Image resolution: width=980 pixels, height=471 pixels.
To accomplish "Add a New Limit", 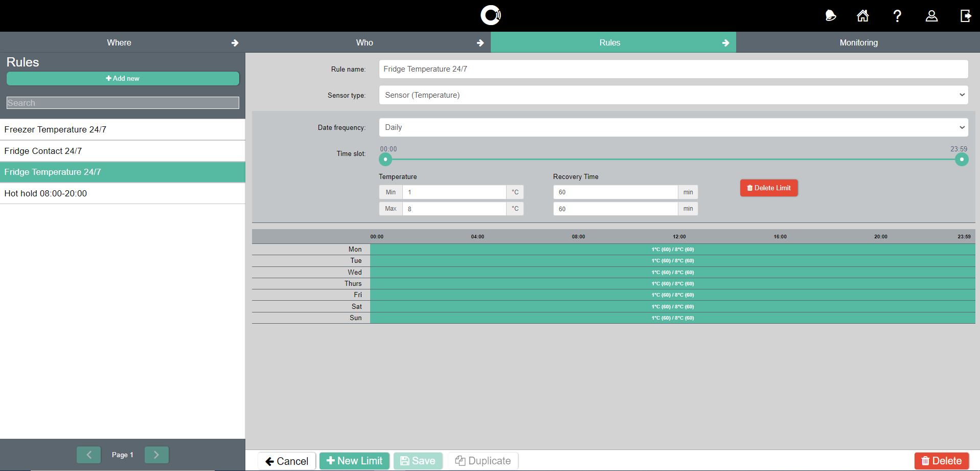I will [354, 461].
